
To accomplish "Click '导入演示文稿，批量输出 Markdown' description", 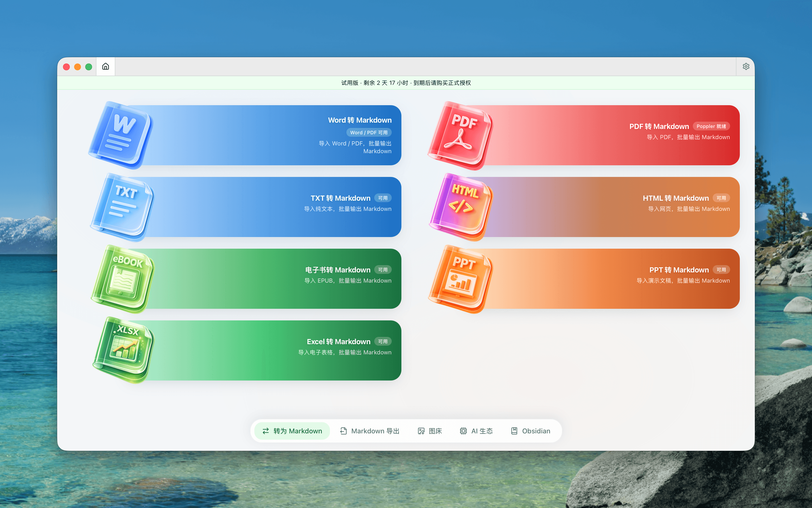I will click(x=683, y=281).
